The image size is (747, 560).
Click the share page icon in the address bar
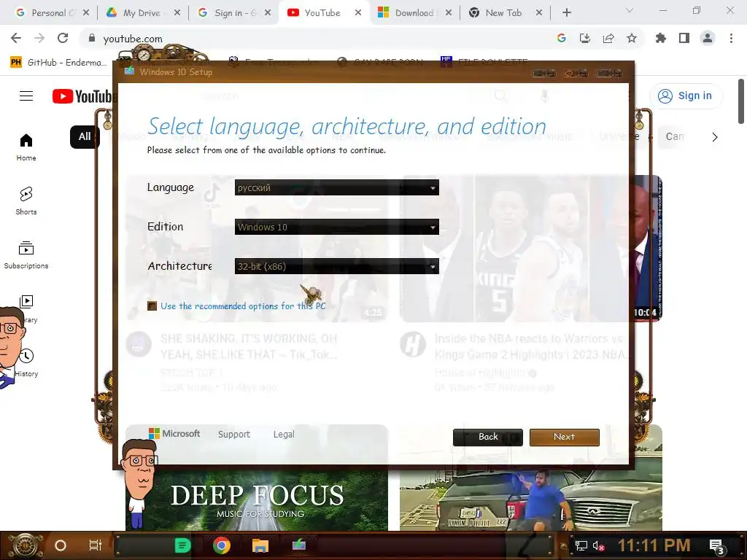click(608, 38)
